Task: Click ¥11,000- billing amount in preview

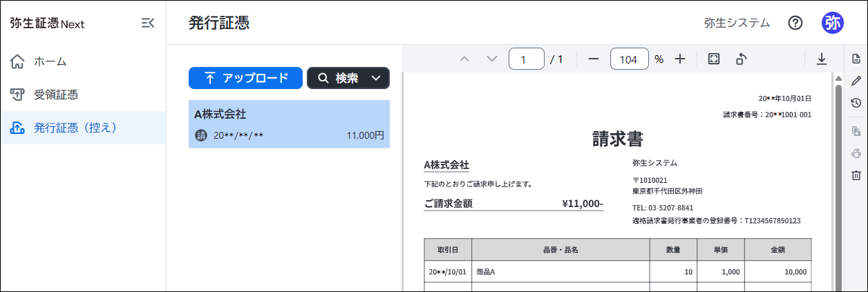Action: 583,204
